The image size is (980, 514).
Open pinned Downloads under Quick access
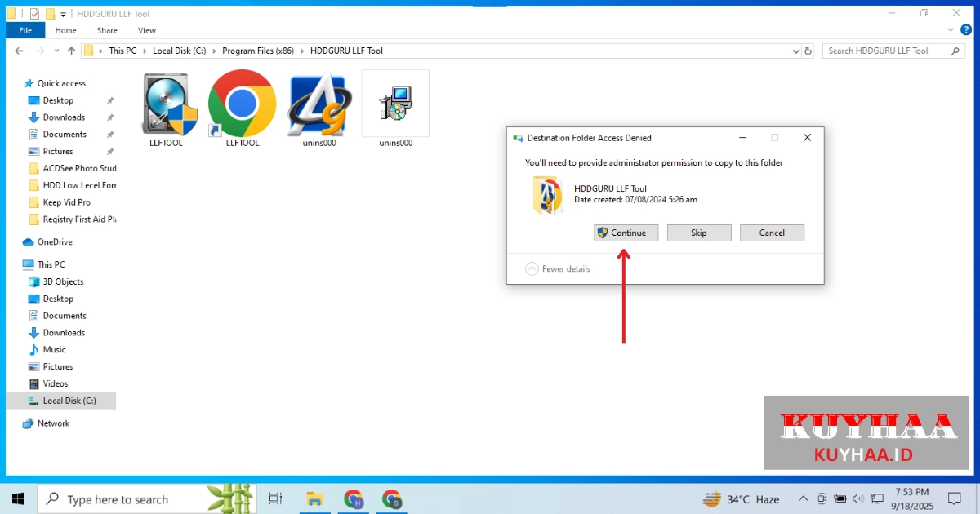pyautogui.click(x=65, y=117)
